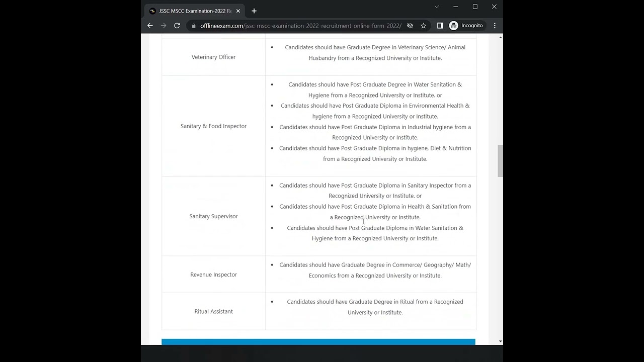This screenshot has height=362, width=644.
Task: Click the forward navigation arrow
Action: pyautogui.click(x=164, y=26)
